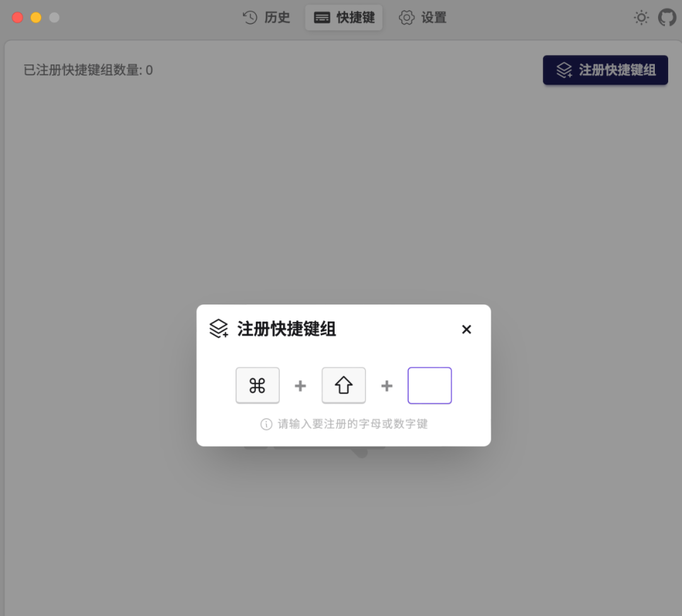Click the Command key icon in the dialog
The image size is (682, 616).
click(258, 385)
